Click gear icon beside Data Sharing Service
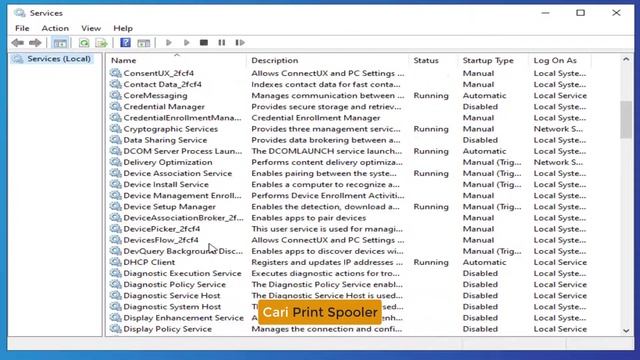The height and width of the screenshot is (360, 640). (116, 140)
